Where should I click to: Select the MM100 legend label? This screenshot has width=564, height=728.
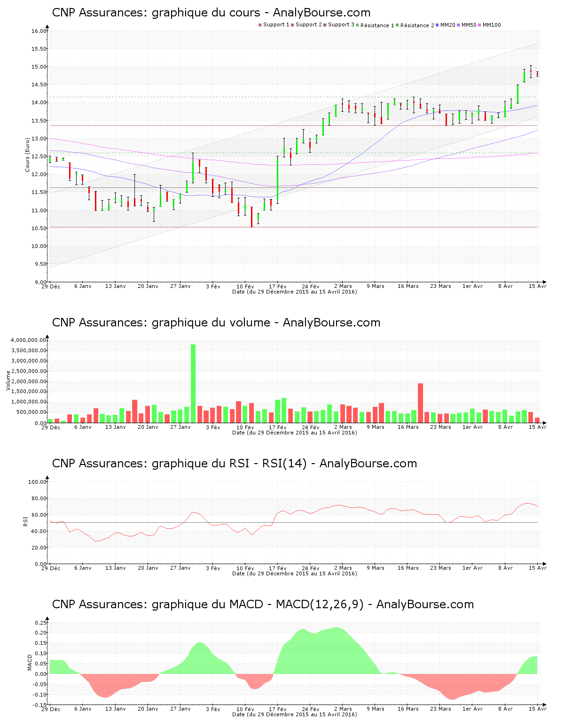492,25
